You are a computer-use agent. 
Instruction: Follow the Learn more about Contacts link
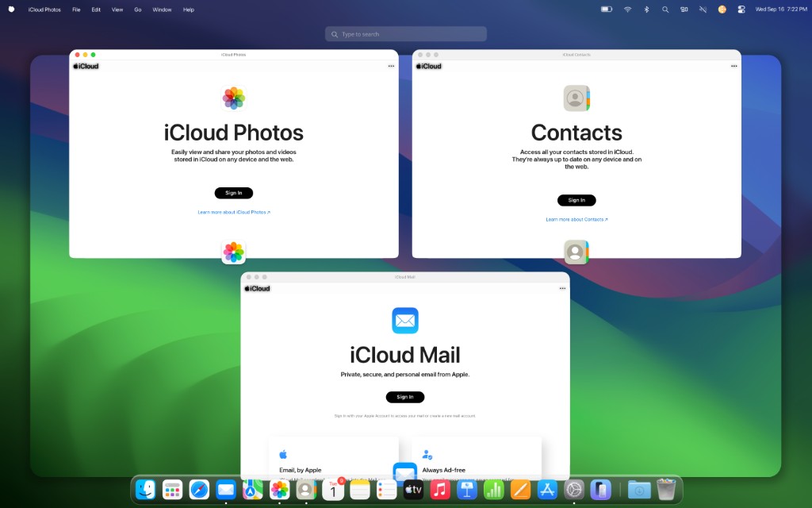pyautogui.click(x=576, y=219)
